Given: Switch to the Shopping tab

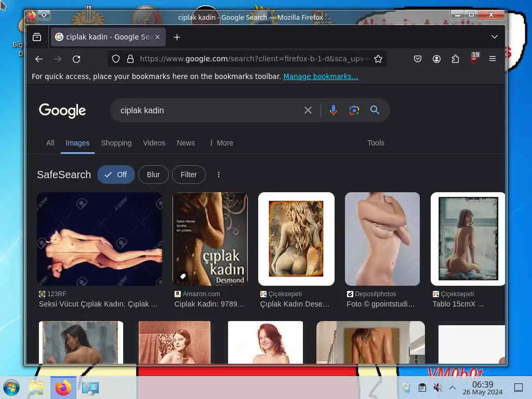Looking at the screenshot, I should click(x=116, y=143).
